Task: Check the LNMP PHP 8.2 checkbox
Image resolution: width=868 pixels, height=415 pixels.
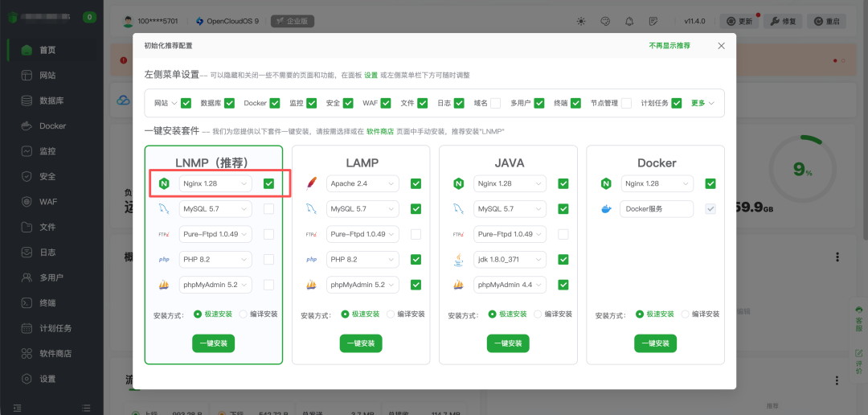Action: 269,259
